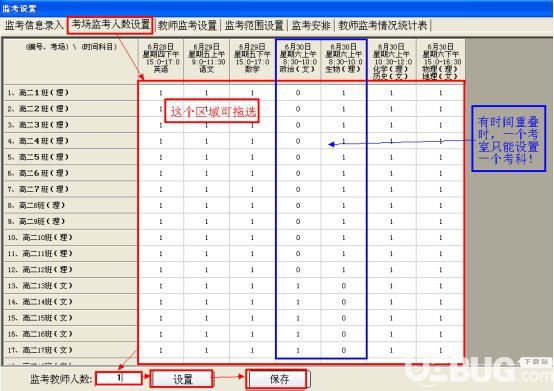
Task: Select row header 12、高二12班(理)
Action: pyautogui.click(x=70, y=270)
